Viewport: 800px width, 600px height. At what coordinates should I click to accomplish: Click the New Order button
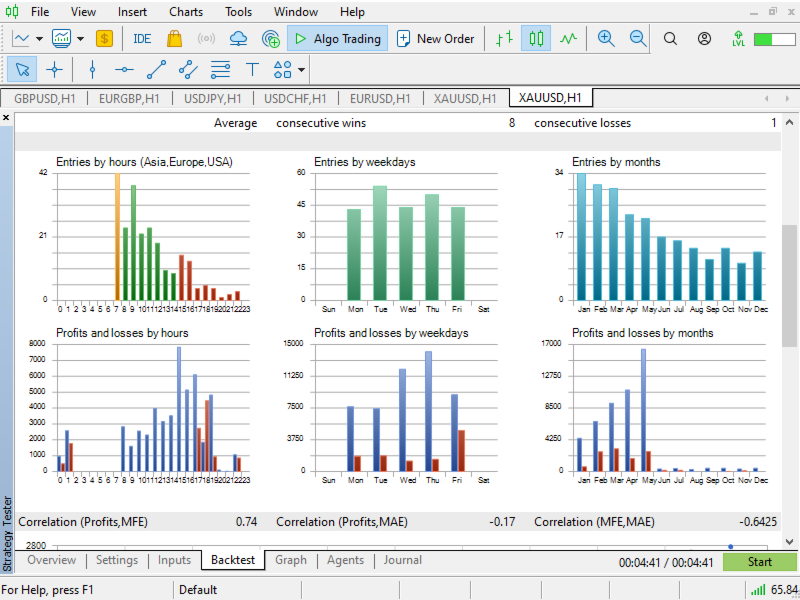pos(436,39)
